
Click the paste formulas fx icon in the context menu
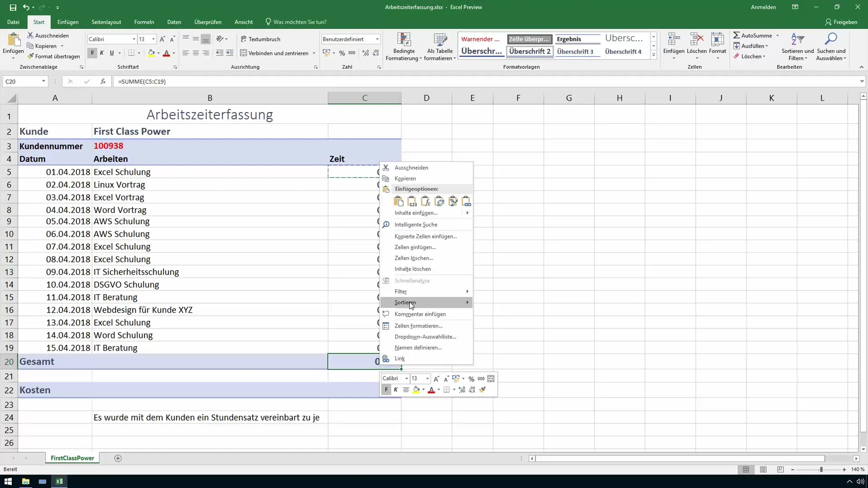pos(425,202)
